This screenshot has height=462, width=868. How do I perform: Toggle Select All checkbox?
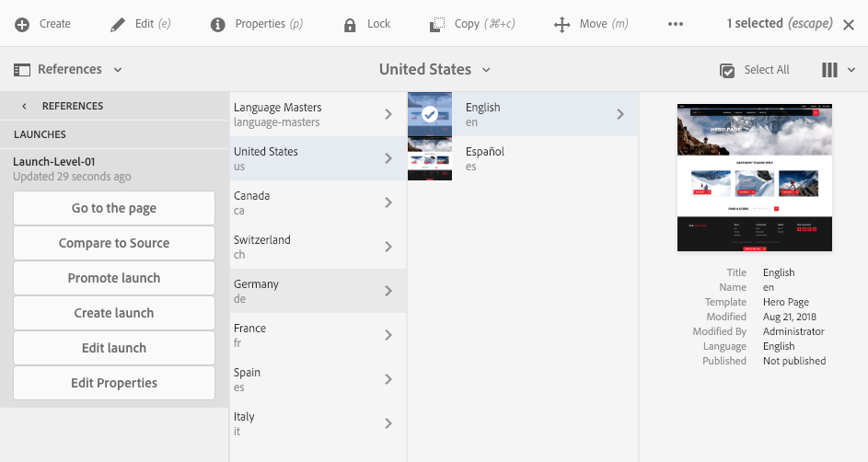point(727,70)
